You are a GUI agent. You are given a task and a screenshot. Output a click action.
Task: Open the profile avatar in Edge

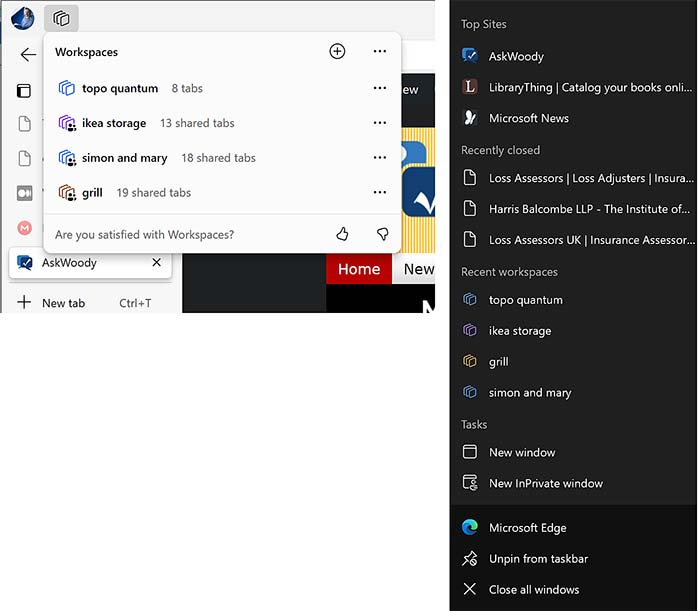pos(23,19)
